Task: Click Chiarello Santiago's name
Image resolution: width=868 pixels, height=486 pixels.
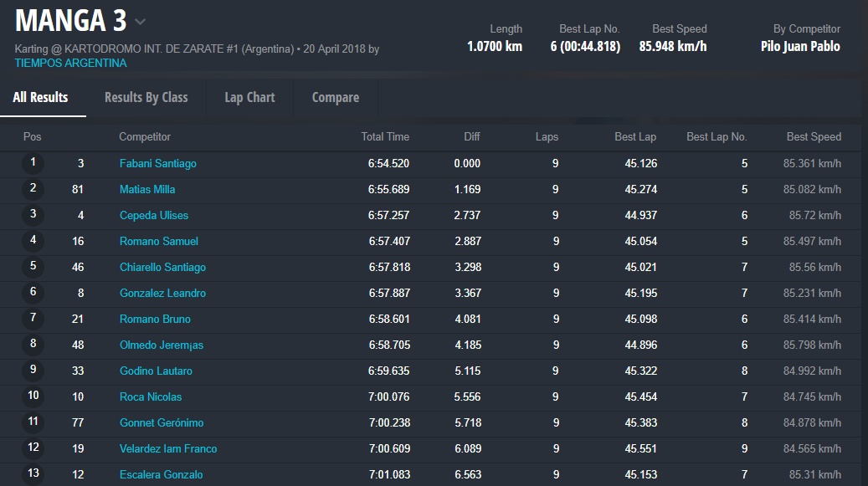Action: click(x=162, y=268)
